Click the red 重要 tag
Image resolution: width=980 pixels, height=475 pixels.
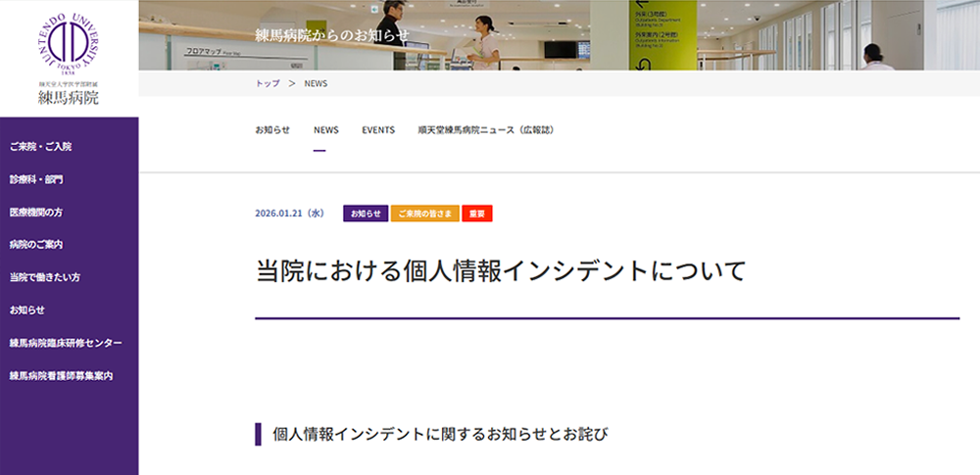[x=476, y=214]
